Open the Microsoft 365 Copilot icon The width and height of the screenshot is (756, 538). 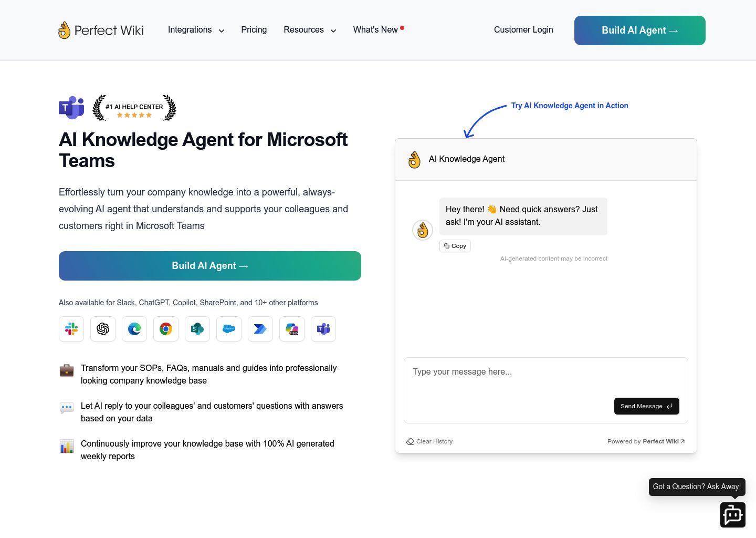pyautogui.click(x=291, y=329)
